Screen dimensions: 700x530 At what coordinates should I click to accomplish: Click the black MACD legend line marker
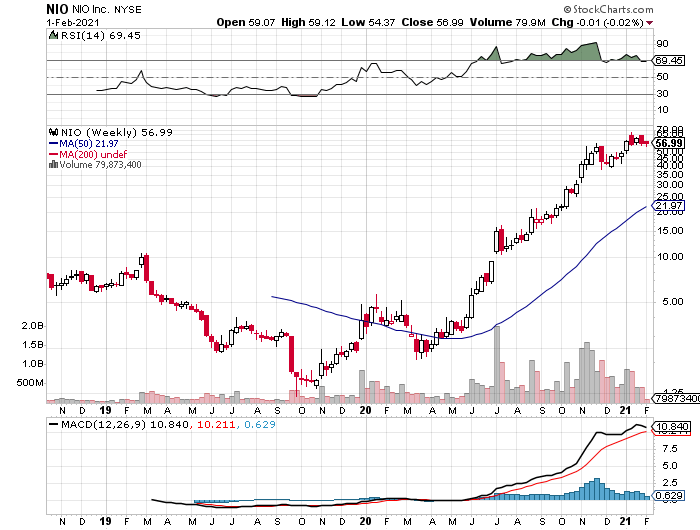[54, 424]
